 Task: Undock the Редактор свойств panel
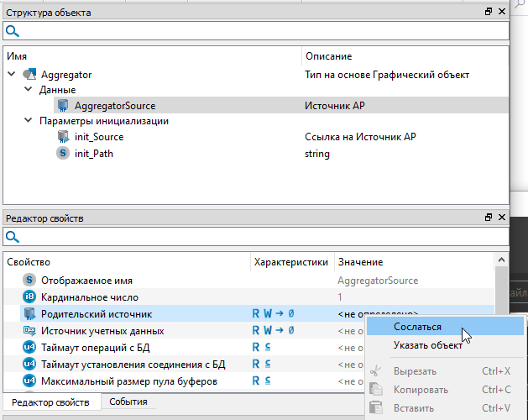click(x=489, y=218)
